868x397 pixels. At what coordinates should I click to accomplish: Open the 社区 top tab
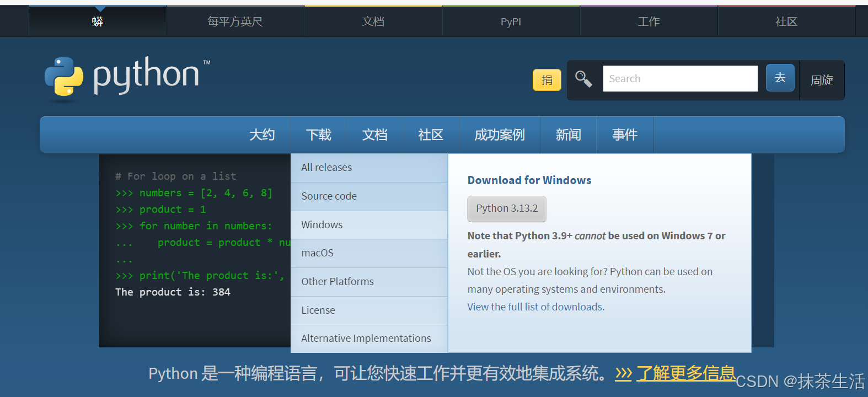click(786, 22)
